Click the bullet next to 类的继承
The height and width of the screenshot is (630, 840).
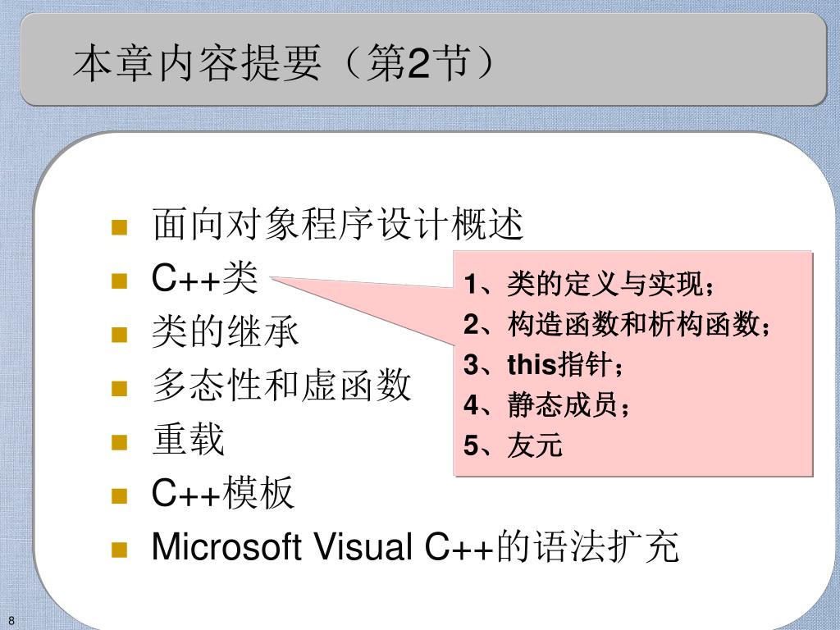click(119, 335)
